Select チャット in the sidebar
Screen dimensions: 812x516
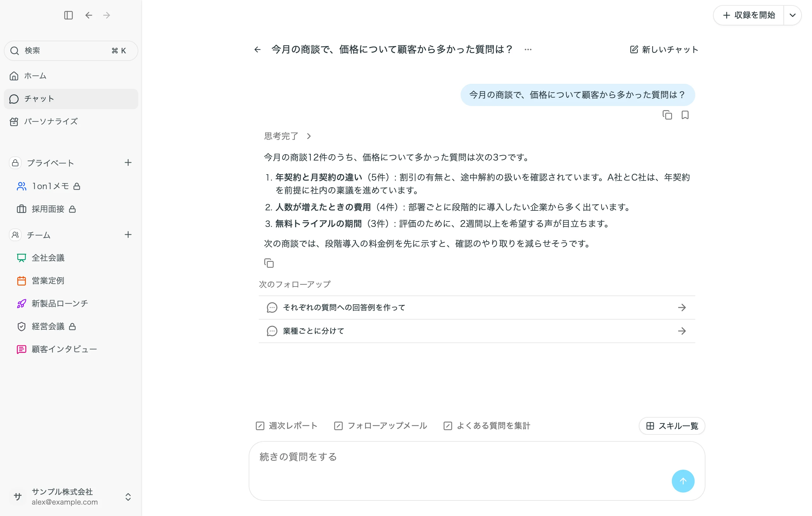click(71, 99)
